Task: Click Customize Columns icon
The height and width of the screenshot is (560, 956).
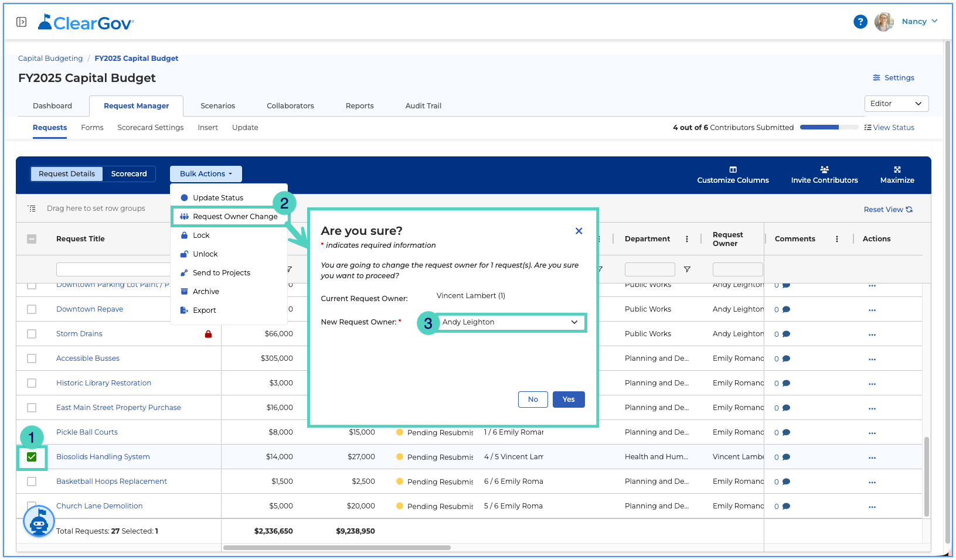Action: [733, 170]
